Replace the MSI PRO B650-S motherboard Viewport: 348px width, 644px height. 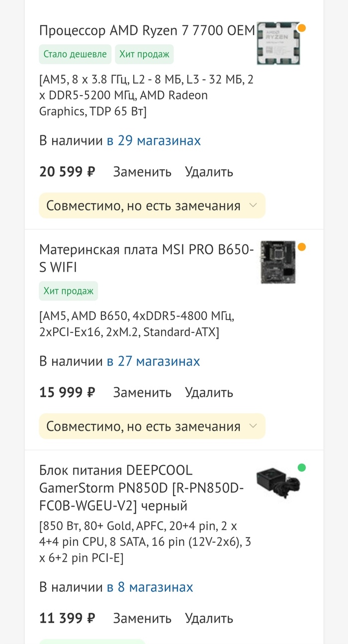tap(142, 393)
